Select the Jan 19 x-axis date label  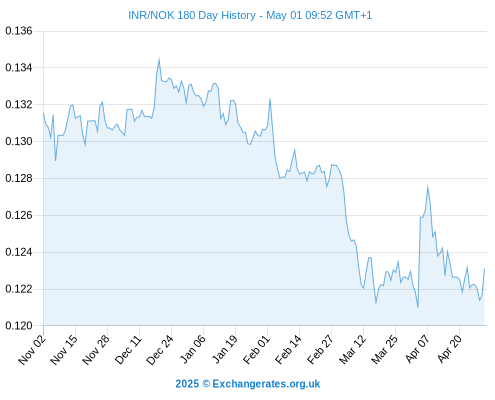(x=225, y=350)
